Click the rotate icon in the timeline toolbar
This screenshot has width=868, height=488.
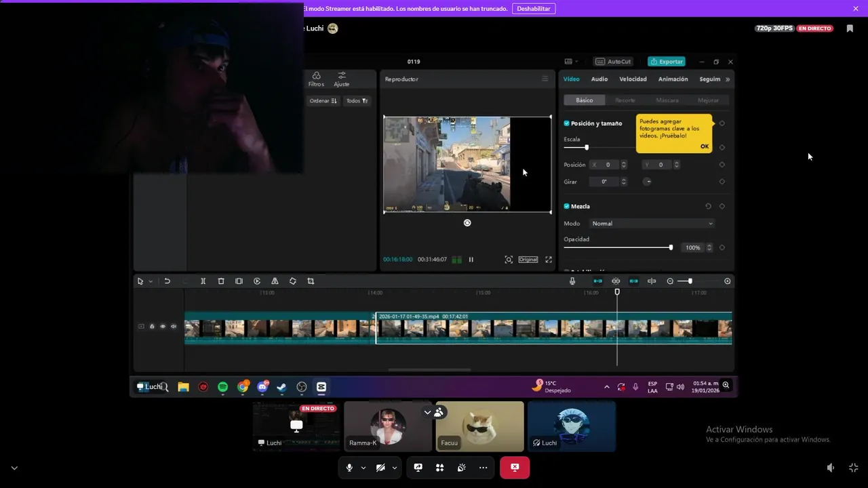293,281
